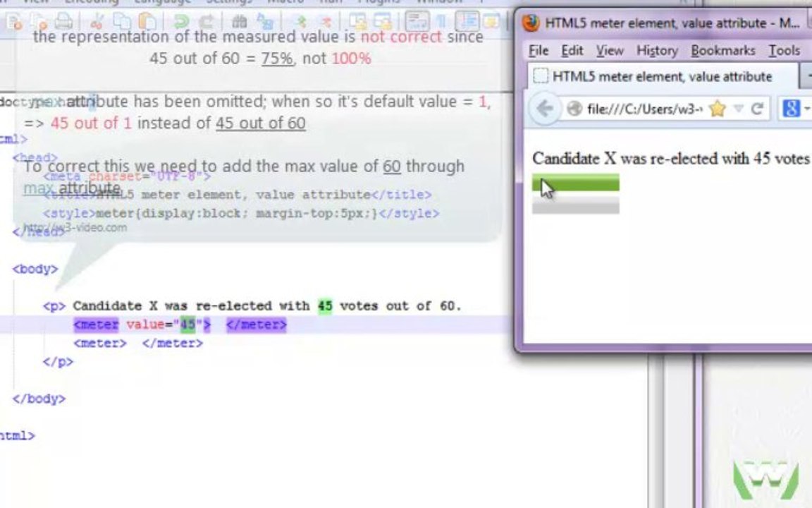Click the Print icon in Notepad++ toolbar
The image size is (812, 508).
(x=63, y=21)
